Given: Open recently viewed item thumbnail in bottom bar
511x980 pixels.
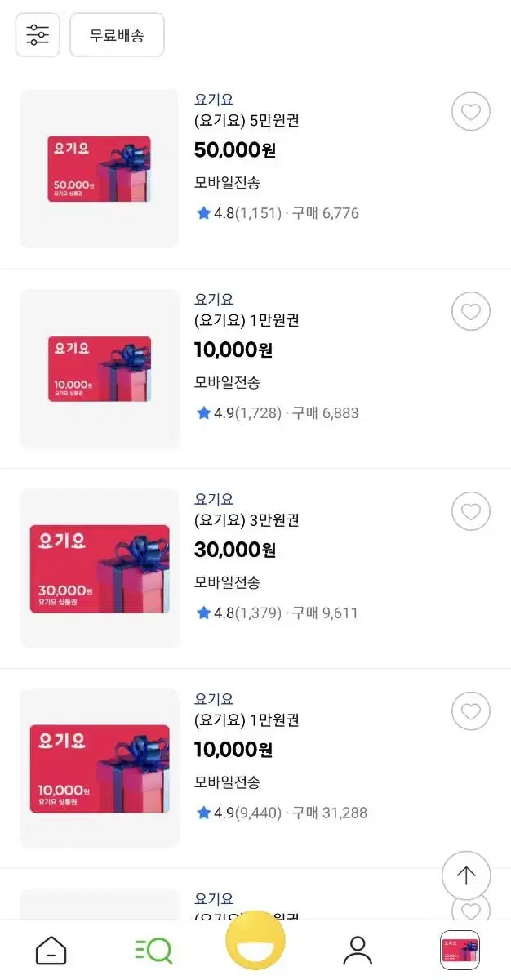Looking at the screenshot, I should tap(460, 951).
